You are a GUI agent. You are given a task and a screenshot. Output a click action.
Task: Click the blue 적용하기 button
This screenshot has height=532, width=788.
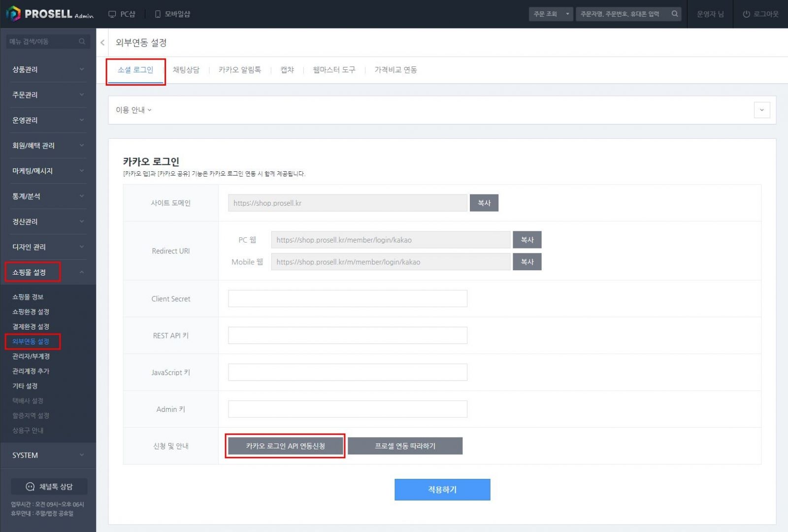[442, 490]
